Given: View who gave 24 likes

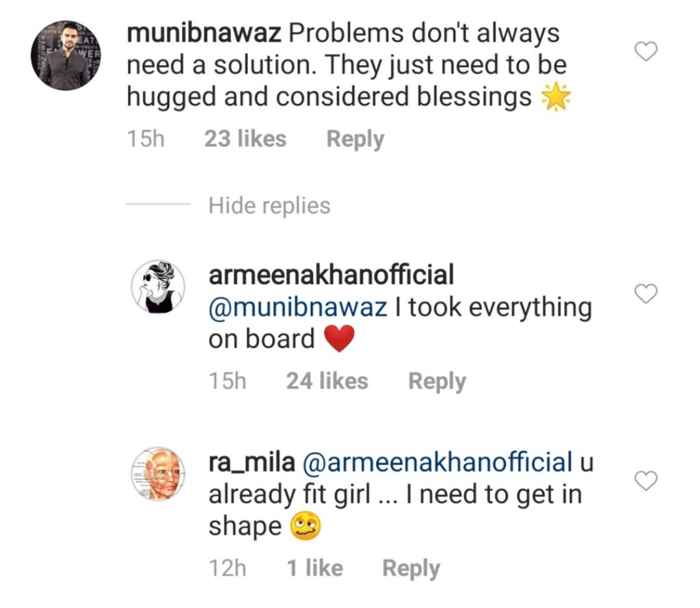Looking at the screenshot, I should tap(327, 381).
